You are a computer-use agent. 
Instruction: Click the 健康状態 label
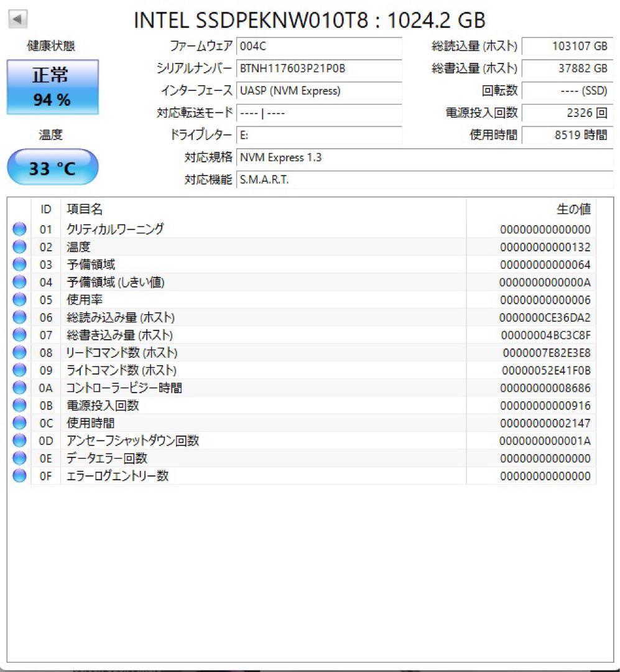[x=51, y=46]
